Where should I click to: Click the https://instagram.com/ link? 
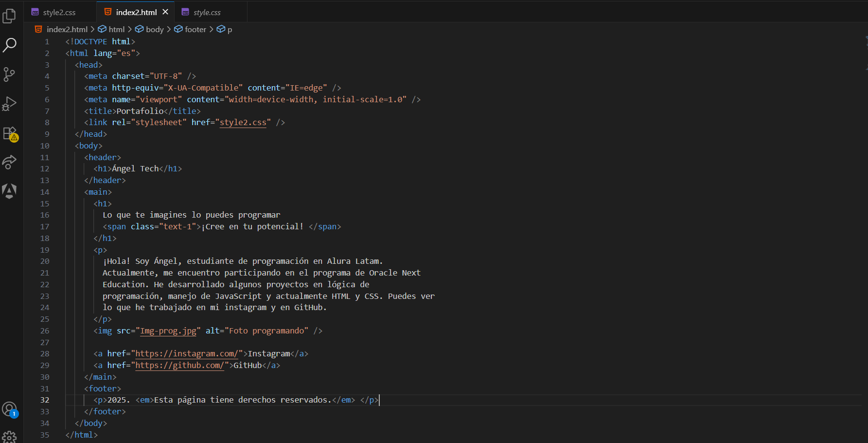click(x=187, y=353)
